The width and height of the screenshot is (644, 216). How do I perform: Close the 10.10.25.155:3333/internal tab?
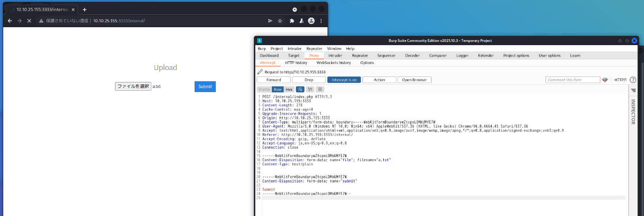[x=73, y=10]
